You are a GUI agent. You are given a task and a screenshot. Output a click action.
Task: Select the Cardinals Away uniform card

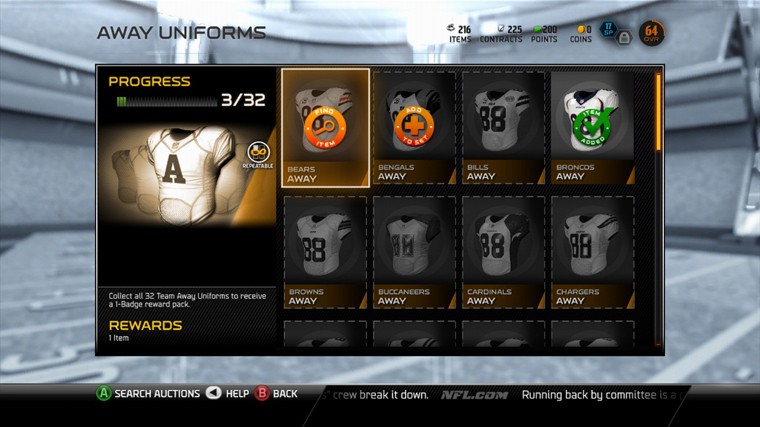coord(503,252)
